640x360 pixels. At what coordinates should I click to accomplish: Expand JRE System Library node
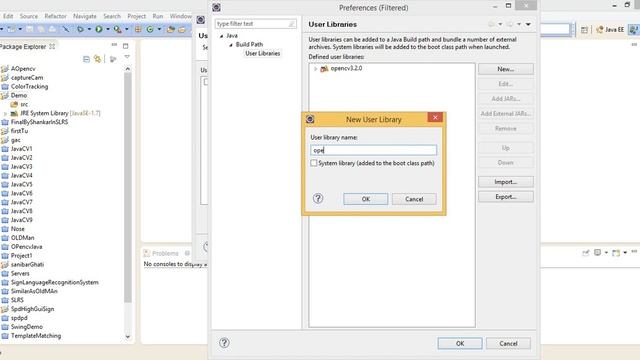click(x=5, y=113)
